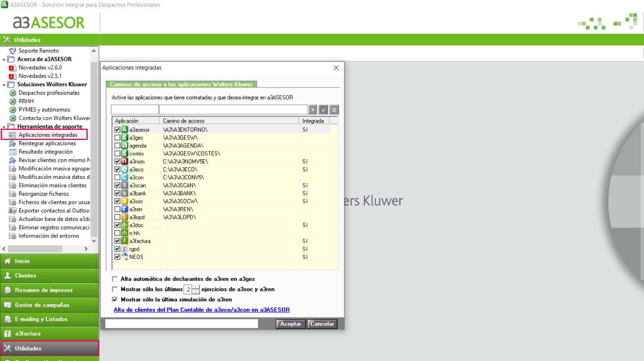Image resolution: width=644 pixels, height=361 pixels.
Task: Enable the a3ren application checkbox
Action: 117,209
